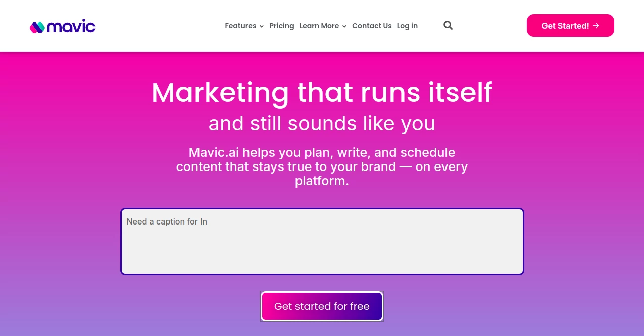
Task: Expand the Learn More dropdown chevron
Action: [x=344, y=26]
